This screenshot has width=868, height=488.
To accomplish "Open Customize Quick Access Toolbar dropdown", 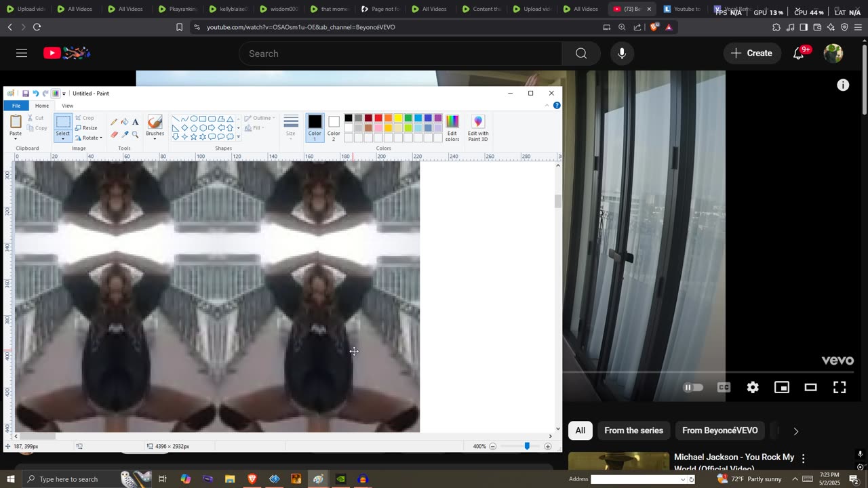I will pos(64,94).
